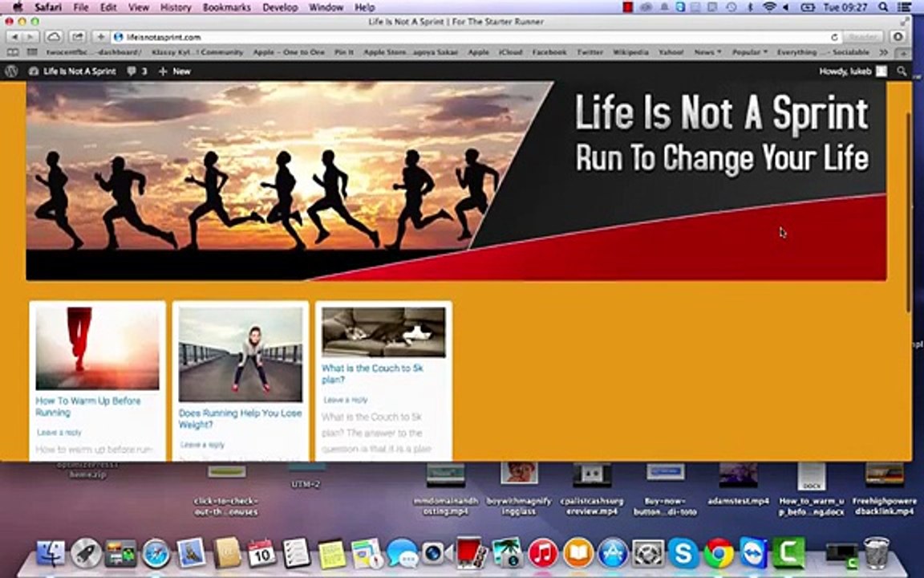Viewport: 924px width, 578px height.
Task: Open the Downloads button in Safari toolbar
Action: [x=898, y=37]
